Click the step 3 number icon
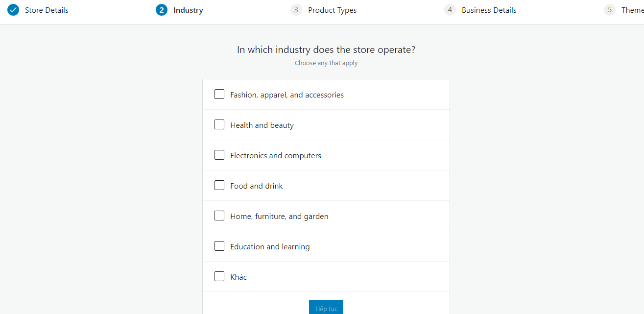644x314 pixels. point(296,10)
